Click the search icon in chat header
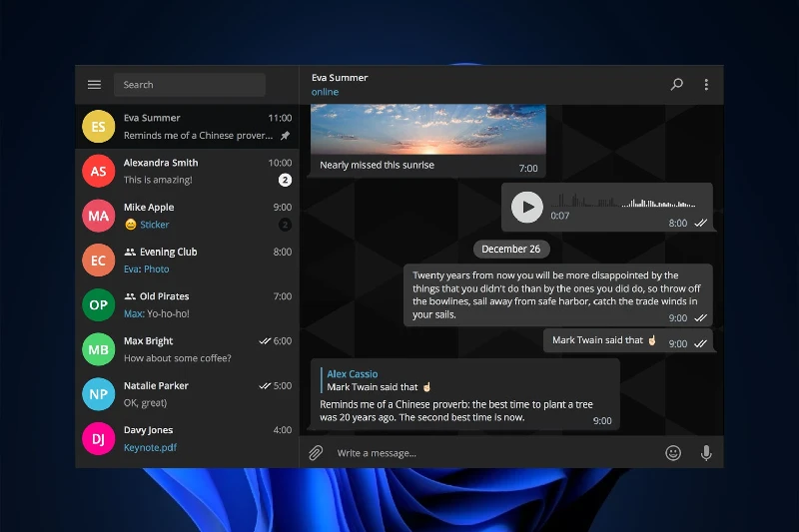The width and height of the screenshot is (799, 532). coord(677,85)
